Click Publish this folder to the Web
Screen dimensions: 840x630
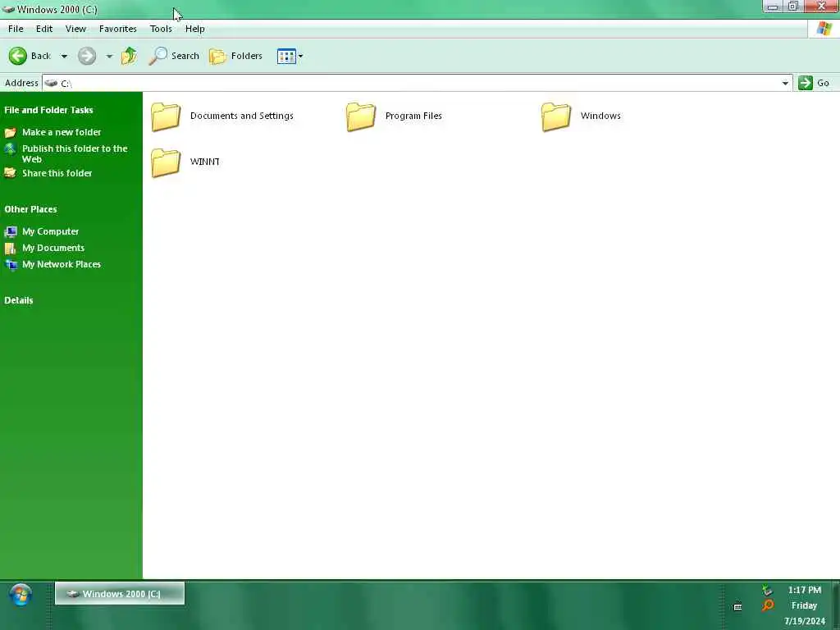(x=75, y=153)
